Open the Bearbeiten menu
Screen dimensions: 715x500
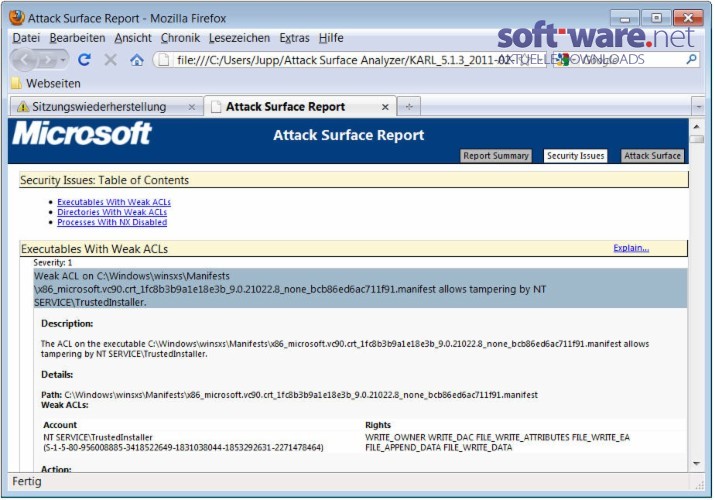[77, 38]
